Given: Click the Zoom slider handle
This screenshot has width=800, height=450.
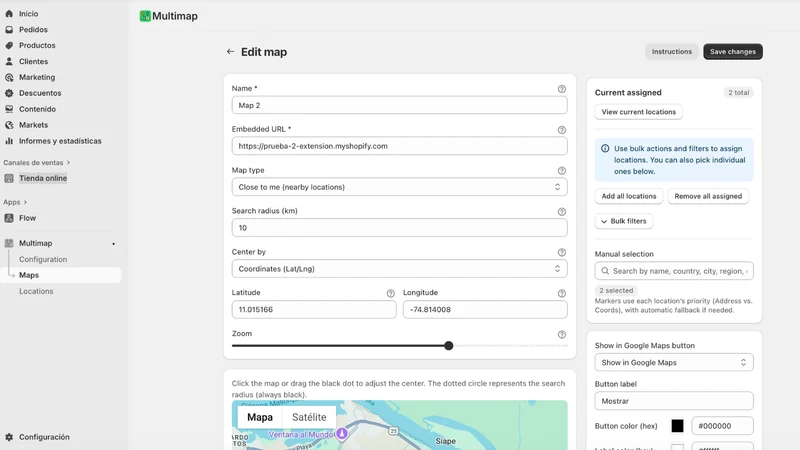Looking at the screenshot, I should click(448, 346).
